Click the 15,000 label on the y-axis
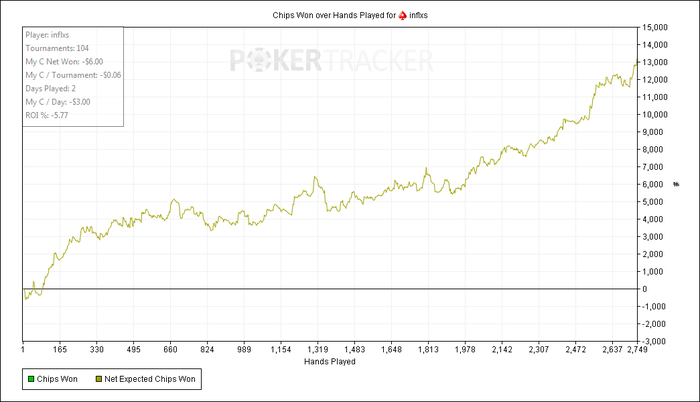The image size is (700, 402). tap(655, 27)
